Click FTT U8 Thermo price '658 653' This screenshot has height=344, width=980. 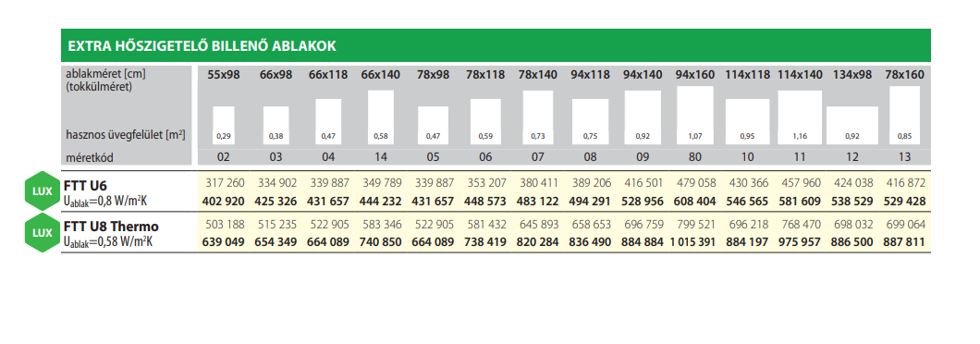pos(592,224)
